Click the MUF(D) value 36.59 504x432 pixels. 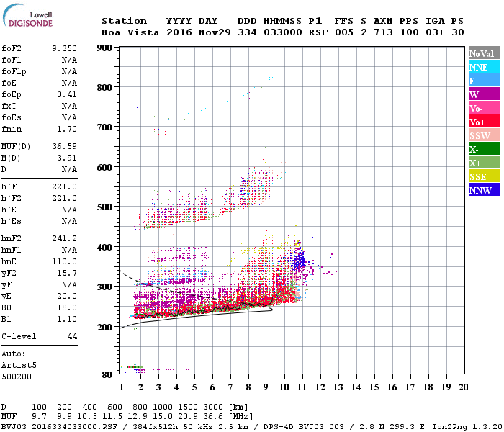pos(64,146)
